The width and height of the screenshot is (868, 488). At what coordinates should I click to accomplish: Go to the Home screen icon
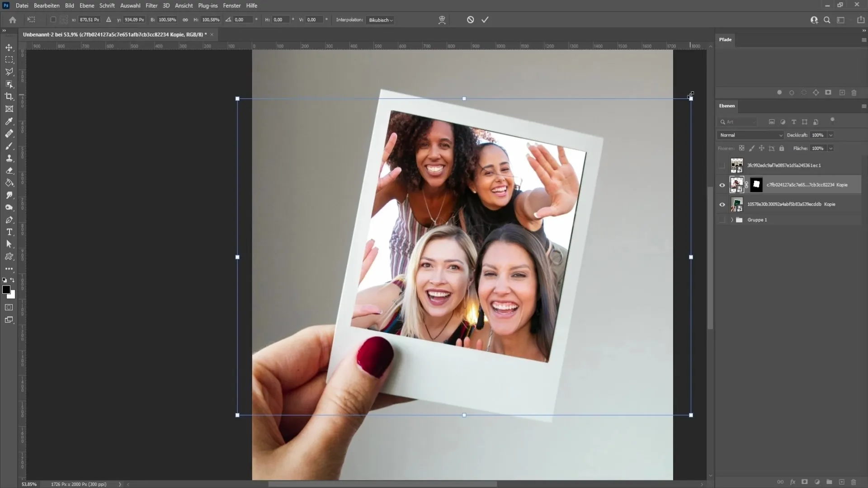point(13,20)
